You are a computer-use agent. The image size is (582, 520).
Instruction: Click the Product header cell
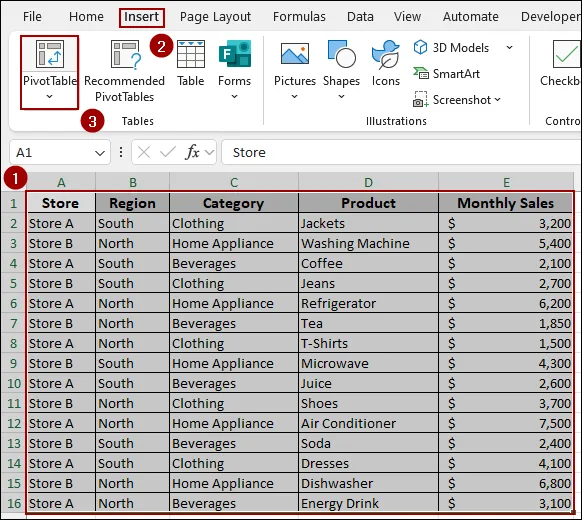[368, 203]
